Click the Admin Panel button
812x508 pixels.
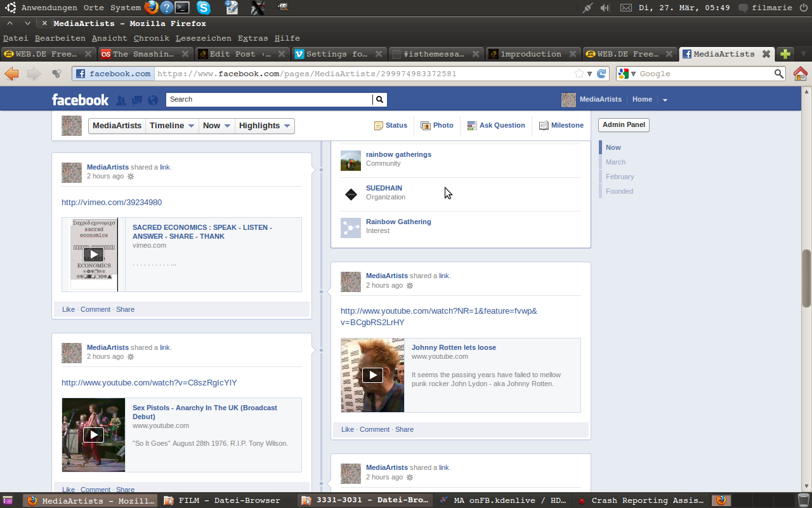(624, 125)
